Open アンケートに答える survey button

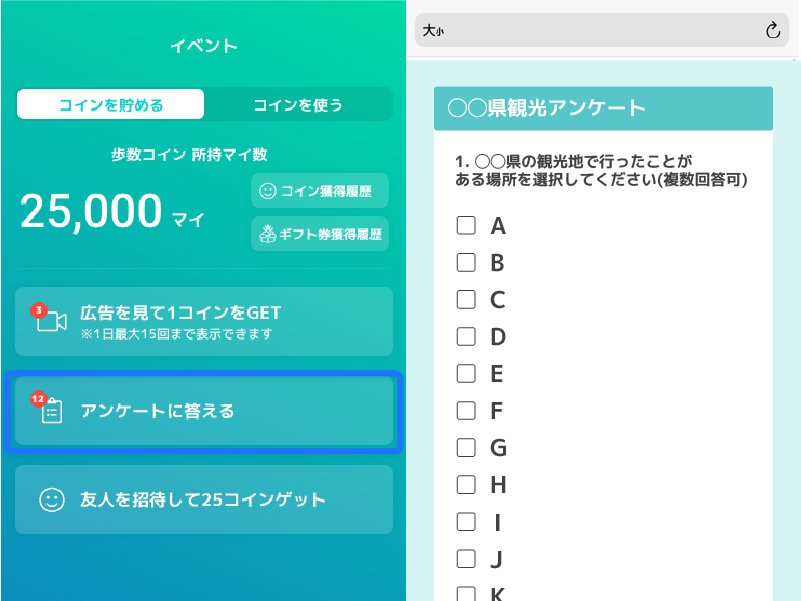[x=204, y=411]
